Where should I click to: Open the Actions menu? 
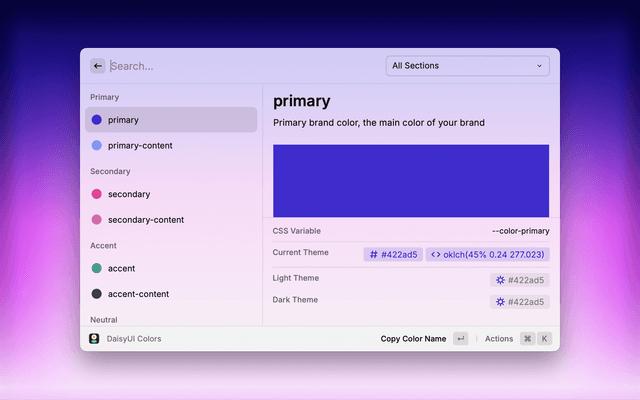tap(499, 339)
